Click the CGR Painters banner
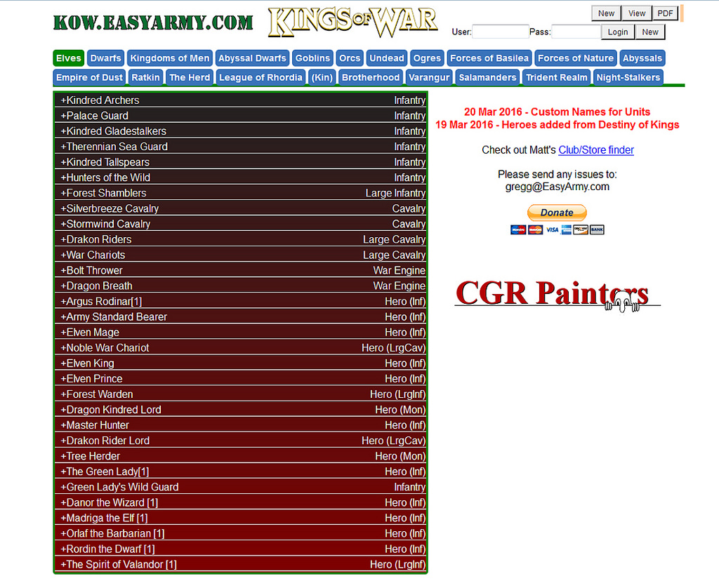 (558, 294)
